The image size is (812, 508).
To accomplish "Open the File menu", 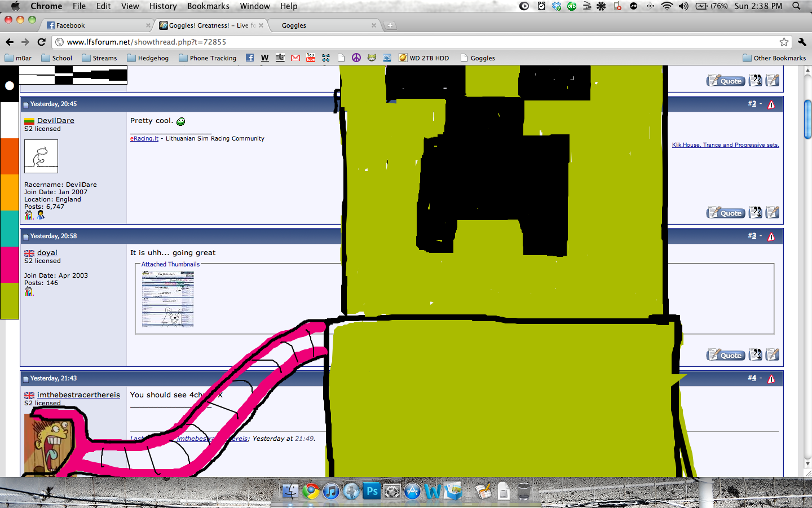I will [79, 6].
